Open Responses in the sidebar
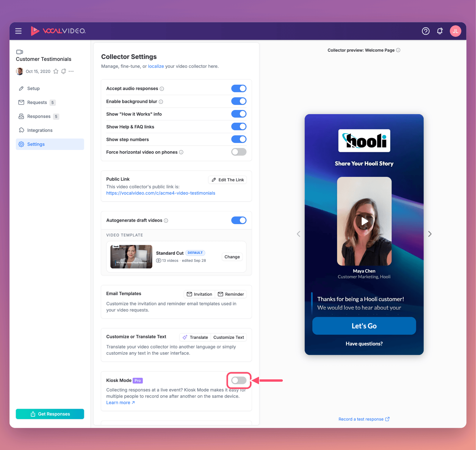The height and width of the screenshot is (450, 476). click(x=50, y=117)
